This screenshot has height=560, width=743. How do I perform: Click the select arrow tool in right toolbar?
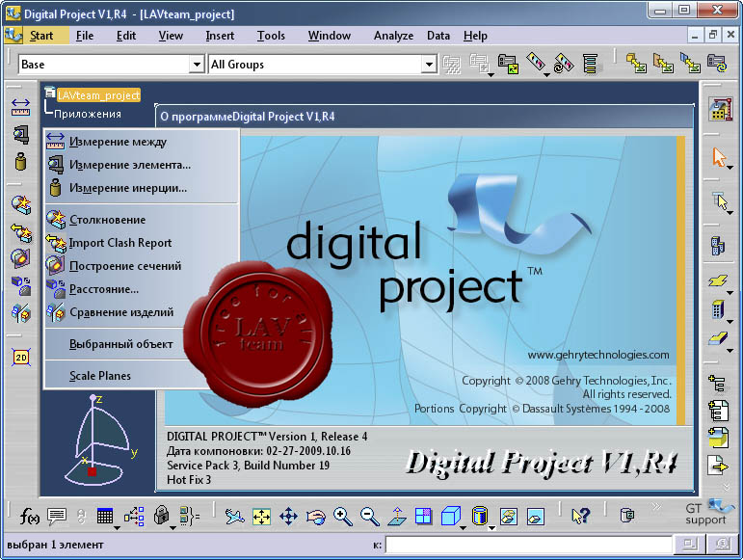click(x=719, y=157)
